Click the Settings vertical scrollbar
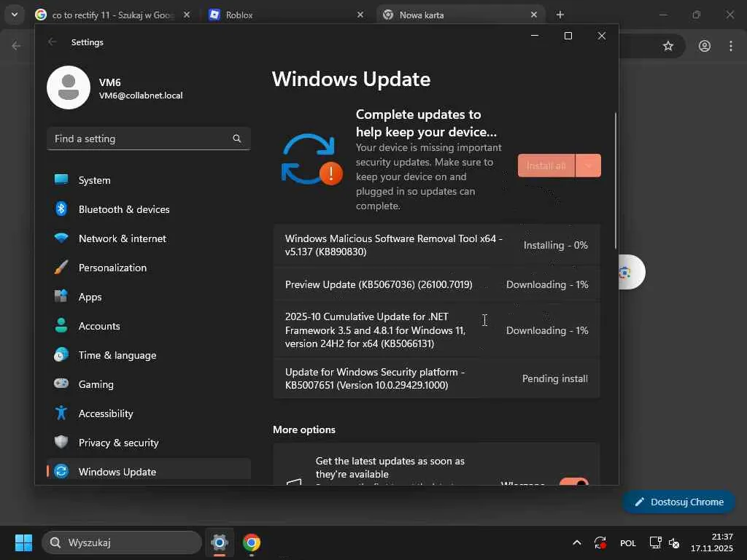Viewport: 747px width, 560px height. coord(616,181)
